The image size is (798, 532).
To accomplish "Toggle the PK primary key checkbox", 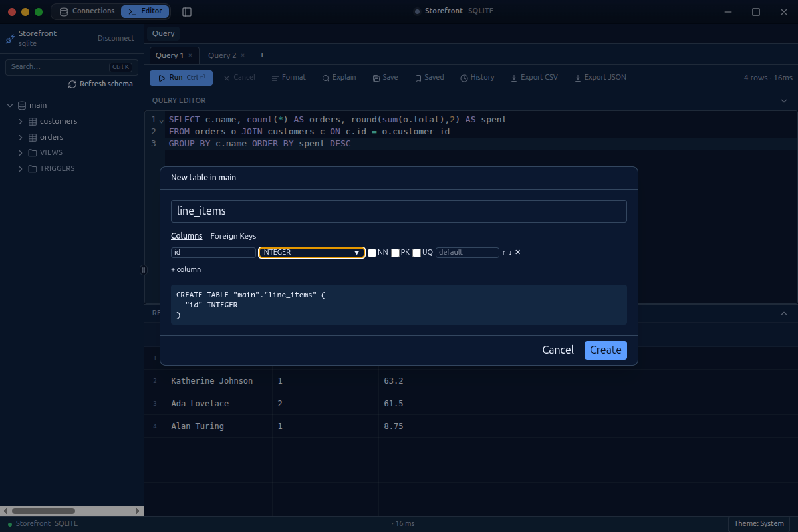I will tap(395, 253).
